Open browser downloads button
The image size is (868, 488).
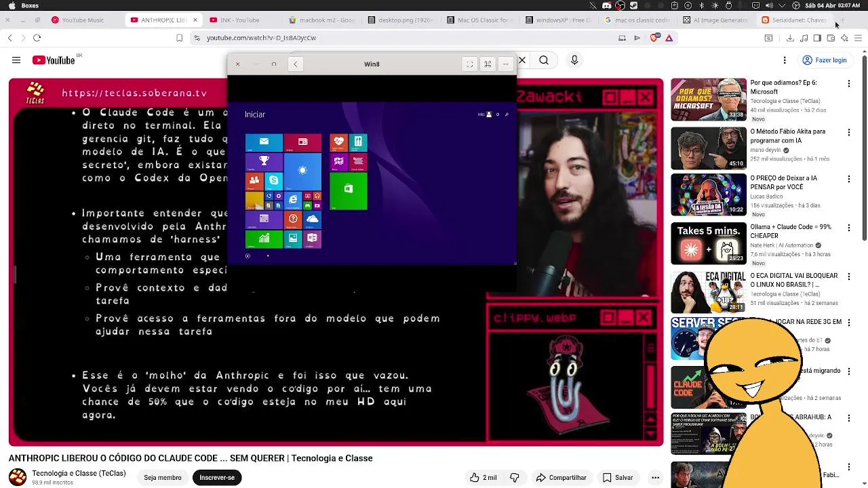point(790,38)
